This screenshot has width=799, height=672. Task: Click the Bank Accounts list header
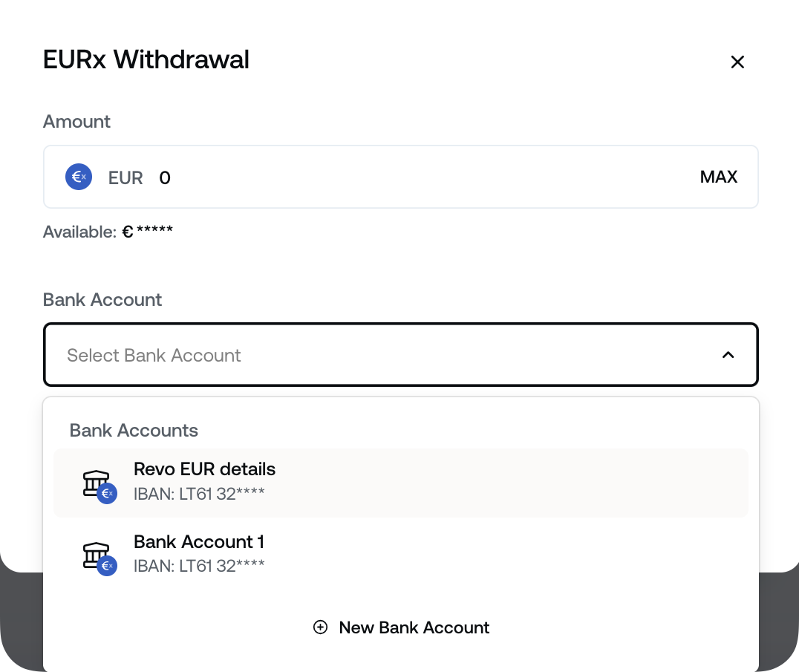coord(134,431)
